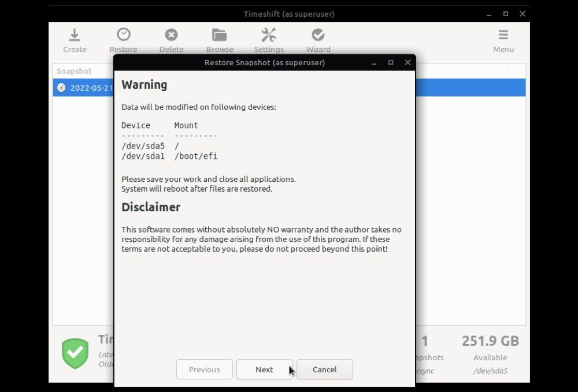Maximize the Restore Snapshot dialog
578x392 pixels.
point(391,62)
